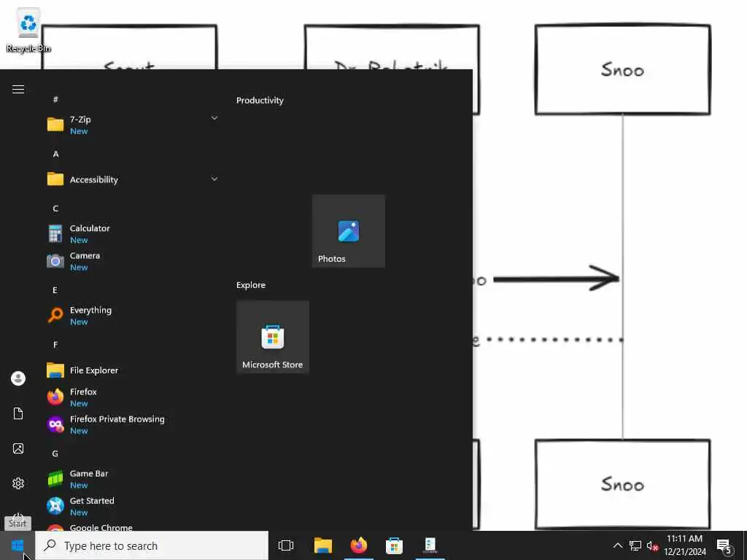Open File Explorer from the app list
This screenshot has height=560, width=747.
pyautogui.click(x=131, y=370)
